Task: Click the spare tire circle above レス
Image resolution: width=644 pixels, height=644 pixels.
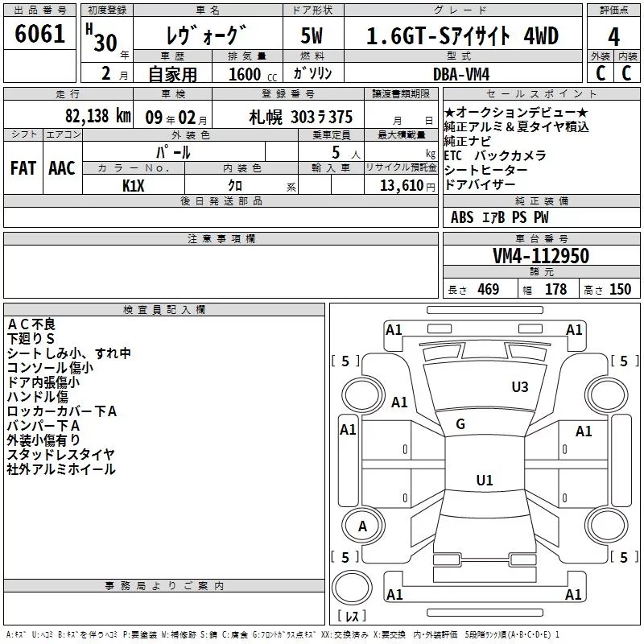Action: pyautogui.click(x=352, y=588)
